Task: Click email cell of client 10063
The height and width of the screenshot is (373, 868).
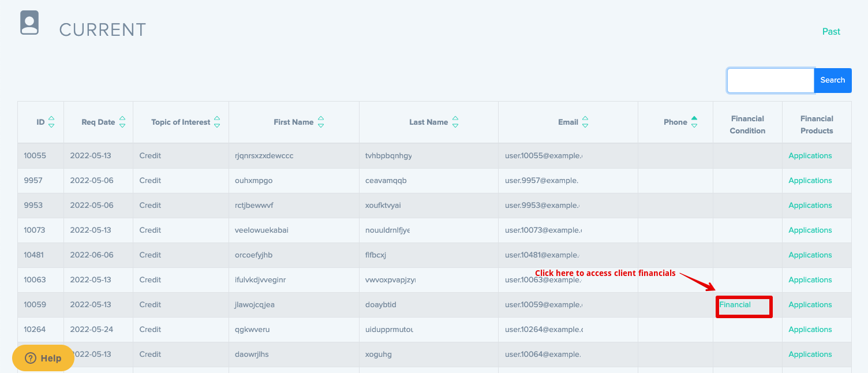Action: coord(542,280)
